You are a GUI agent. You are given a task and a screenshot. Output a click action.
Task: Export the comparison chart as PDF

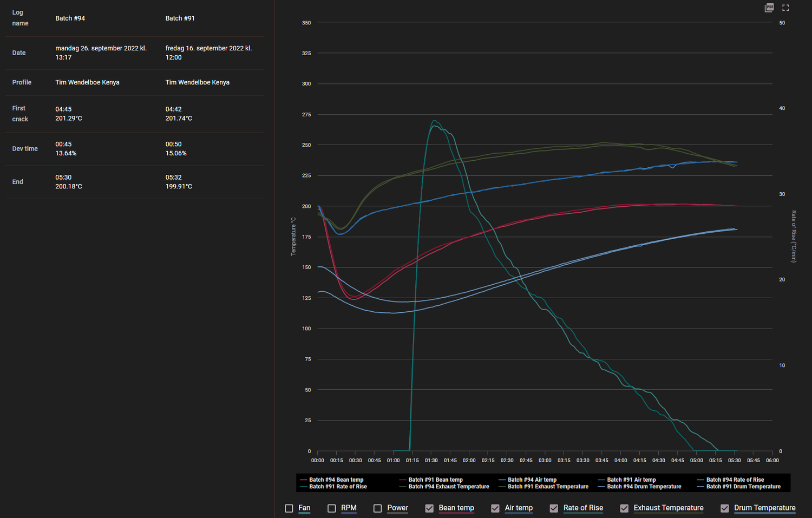[769, 8]
